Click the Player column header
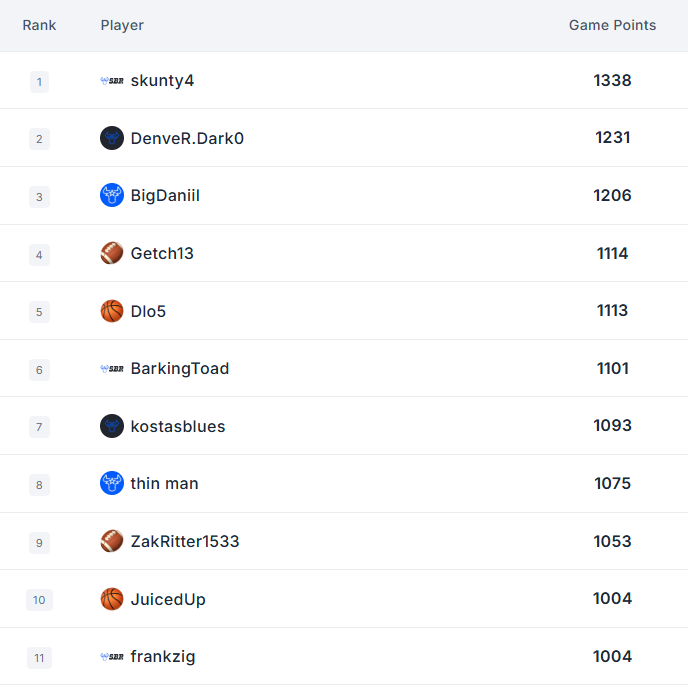The width and height of the screenshot is (688, 685). point(122,25)
